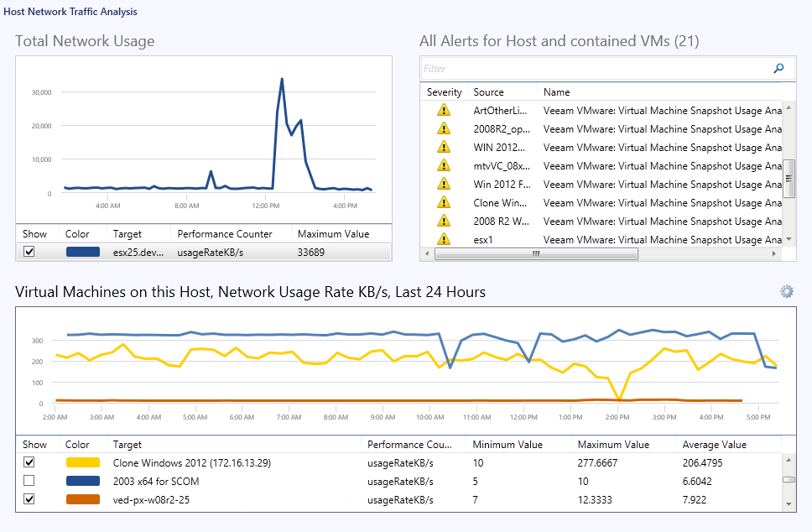812x532 pixels.
Task: Sort alerts by Severity column
Action: pos(444,92)
